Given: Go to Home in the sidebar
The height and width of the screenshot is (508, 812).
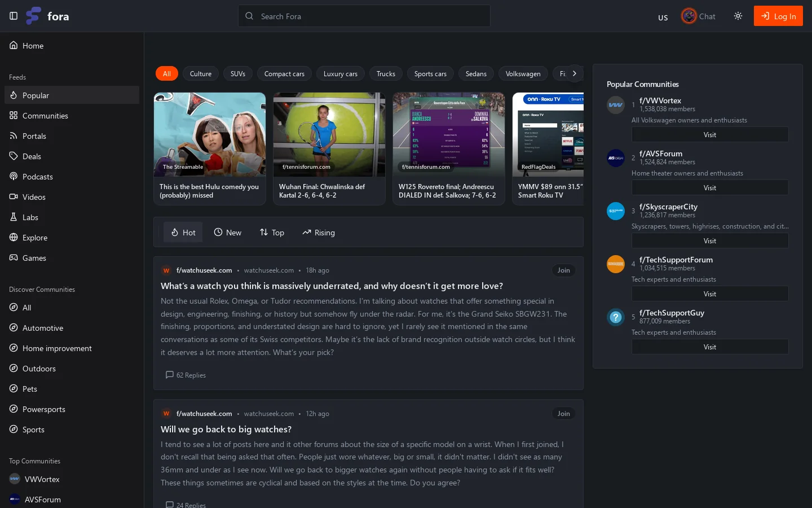Looking at the screenshot, I should pyautogui.click(x=72, y=46).
